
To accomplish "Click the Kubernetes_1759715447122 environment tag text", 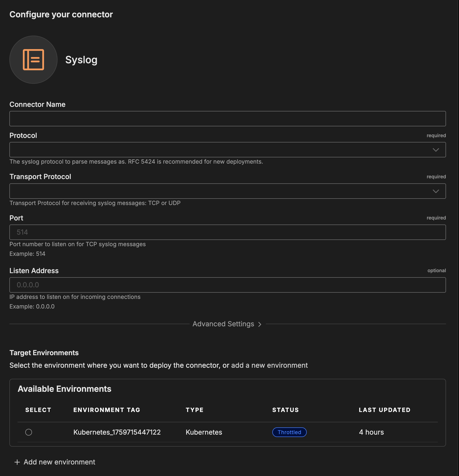I will point(117,432).
